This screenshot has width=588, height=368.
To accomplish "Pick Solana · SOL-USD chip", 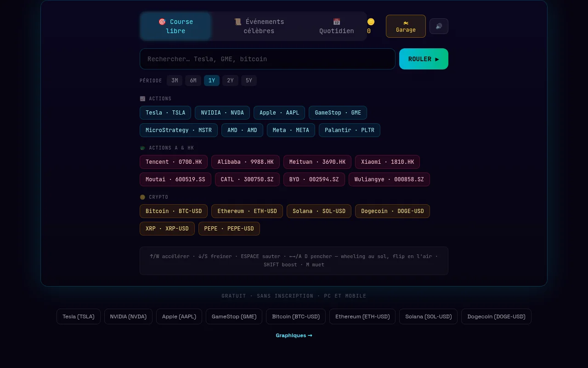I will click(x=319, y=211).
